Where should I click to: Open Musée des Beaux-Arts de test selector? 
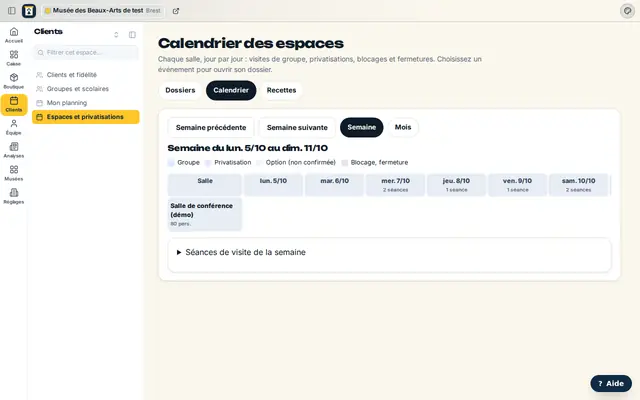coord(103,11)
